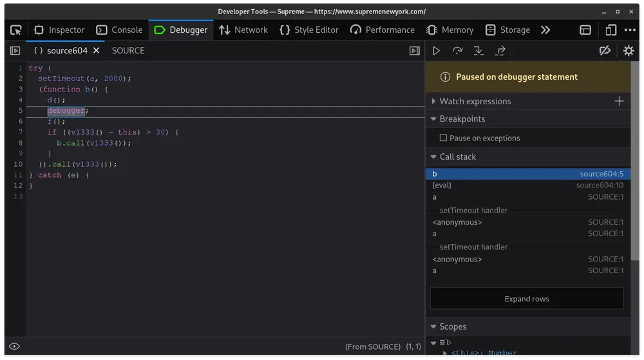Activate the element picker tool
Screen dimensions: 644x360
pyautogui.click(x=16, y=30)
